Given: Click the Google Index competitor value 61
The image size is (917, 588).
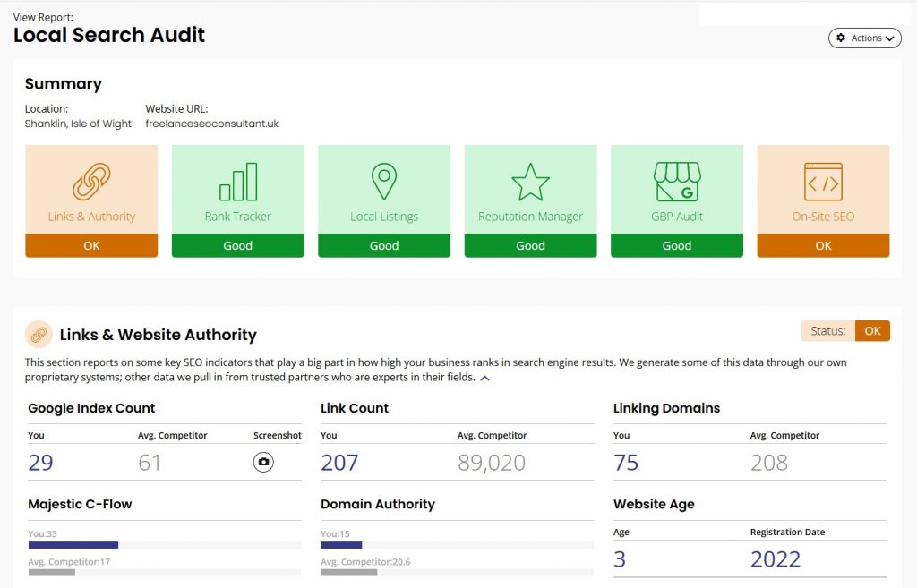Looking at the screenshot, I should click(x=150, y=463).
